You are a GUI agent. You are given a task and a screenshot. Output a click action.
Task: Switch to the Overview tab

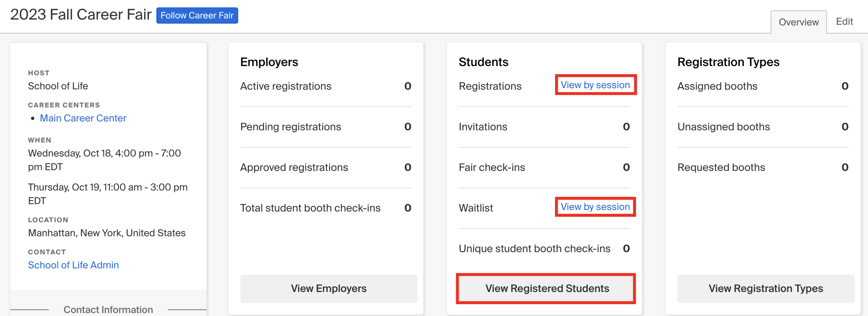click(799, 22)
